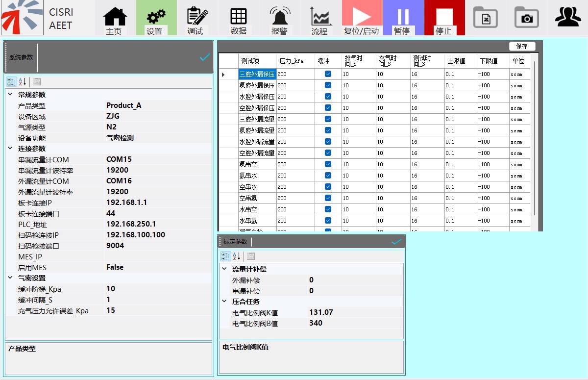Collapse the 连接参数 section

(x=10, y=149)
